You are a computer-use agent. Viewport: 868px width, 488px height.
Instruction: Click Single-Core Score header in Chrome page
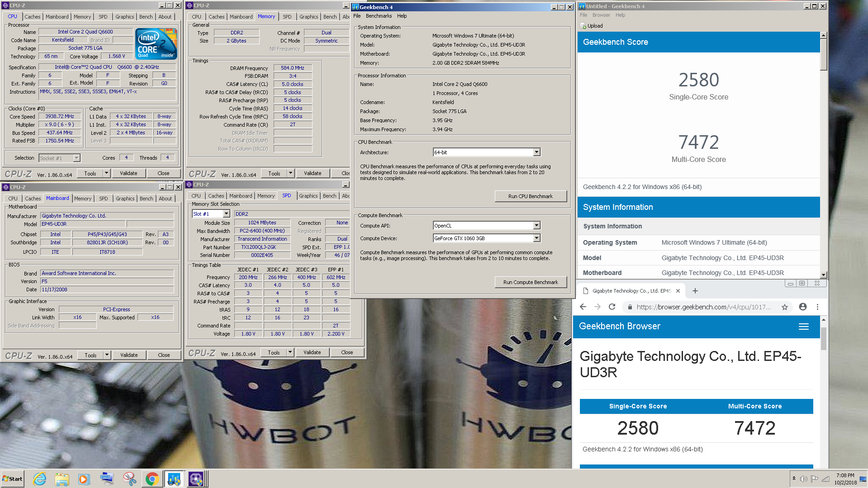[638, 406]
